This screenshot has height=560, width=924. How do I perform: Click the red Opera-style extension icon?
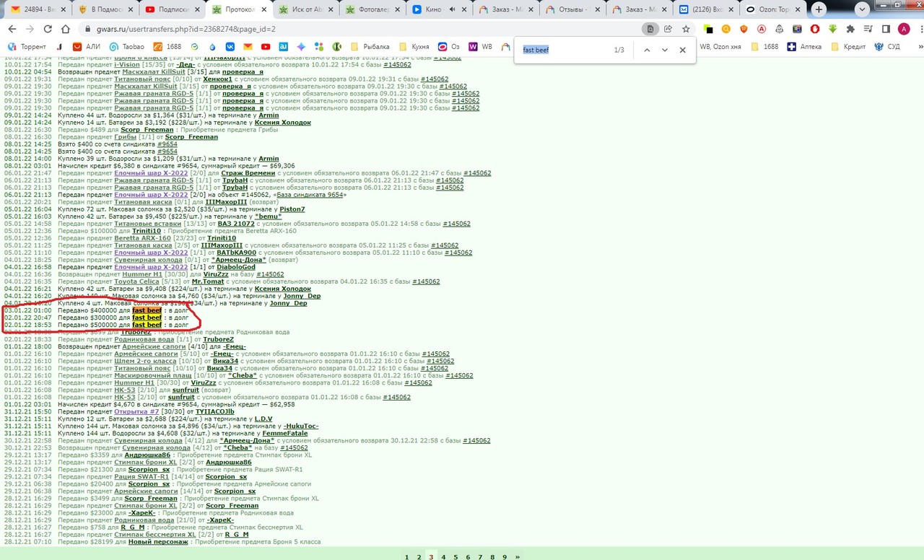click(x=815, y=29)
